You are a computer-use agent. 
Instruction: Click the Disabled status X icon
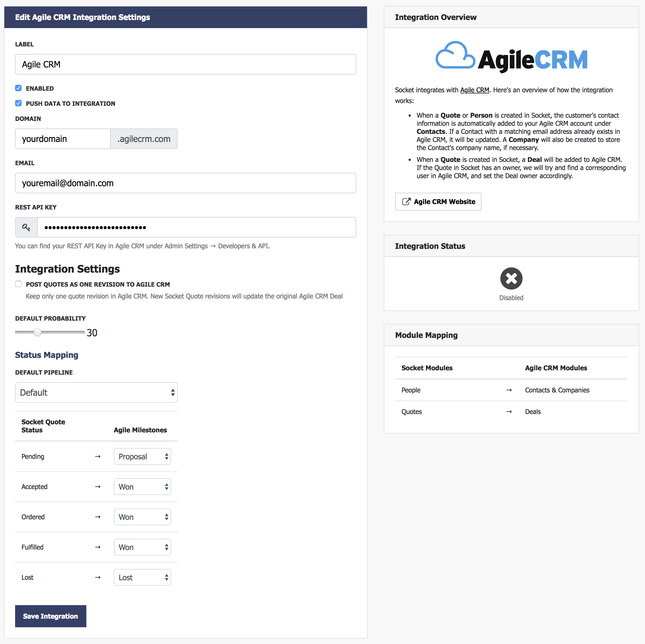(511, 279)
